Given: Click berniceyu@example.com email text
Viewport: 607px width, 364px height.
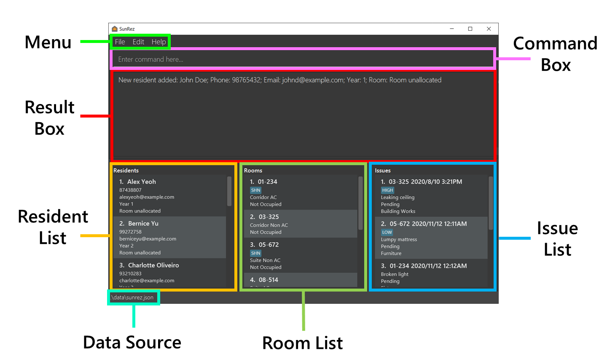Looking at the screenshot, I should tap(148, 239).
